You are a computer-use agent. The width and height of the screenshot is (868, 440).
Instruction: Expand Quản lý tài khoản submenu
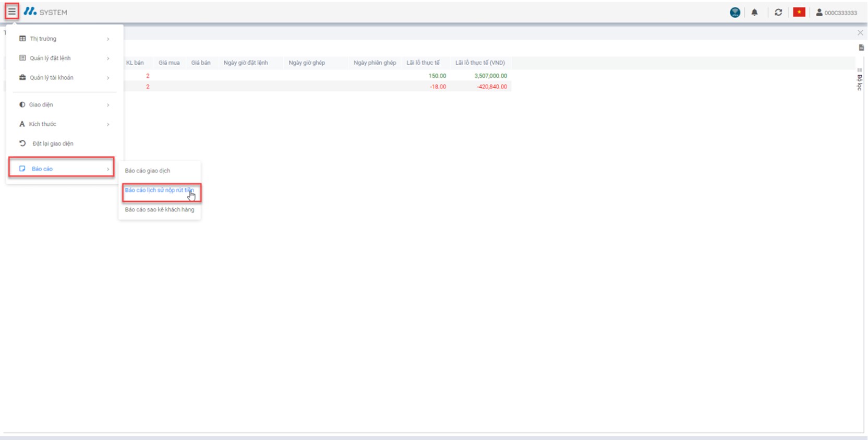click(x=64, y=78)
